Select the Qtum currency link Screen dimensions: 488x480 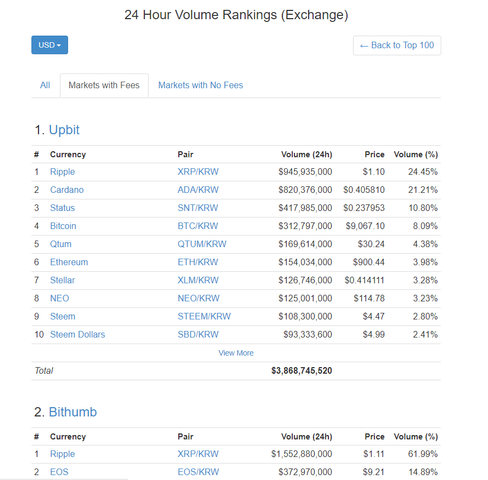[61, 244]
